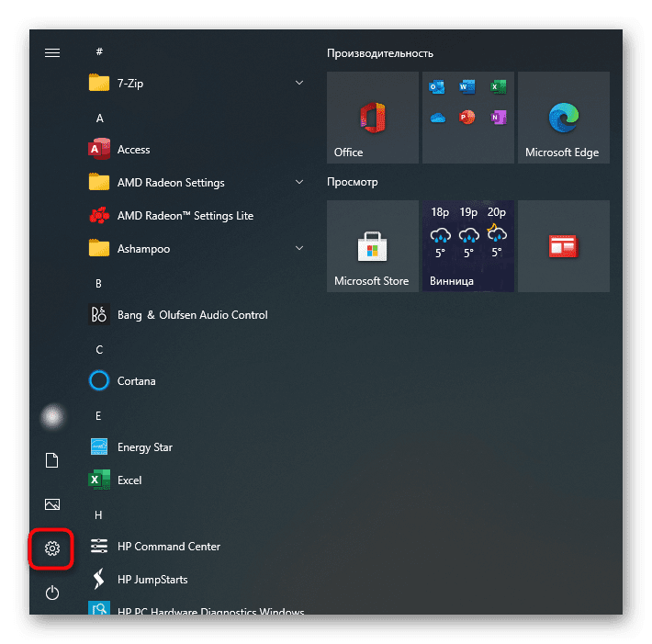652x644 pixels.
Task: Expand the 7-Zip folder chevron
Action: click(299, 83)
